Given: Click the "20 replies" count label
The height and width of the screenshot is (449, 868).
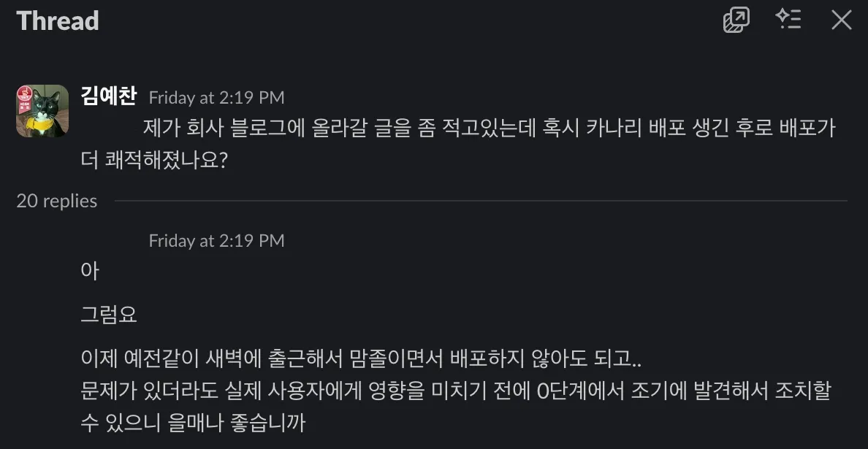Looking at the screenshot, I should pyautogui.click(x=57, y=201).
